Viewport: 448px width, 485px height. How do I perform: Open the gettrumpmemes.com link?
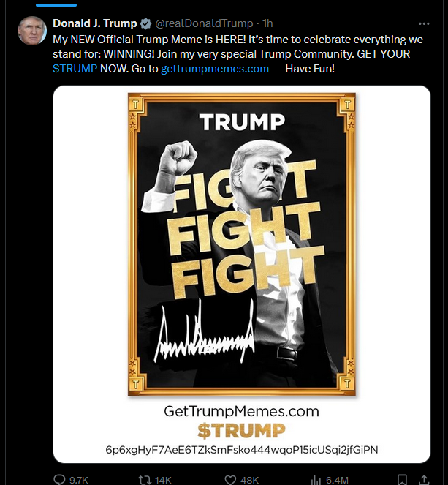coord(215,68)
